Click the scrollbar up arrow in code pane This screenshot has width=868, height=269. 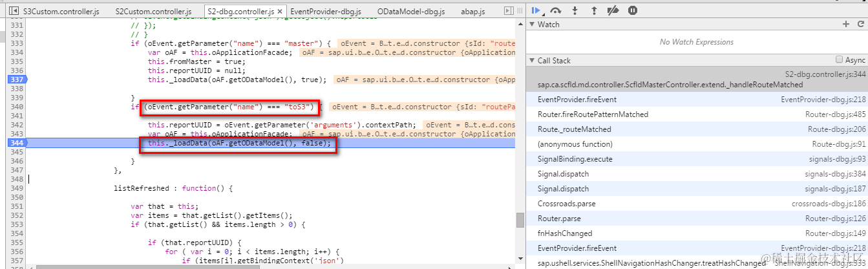pyautogui.click(x=520, y=23)
